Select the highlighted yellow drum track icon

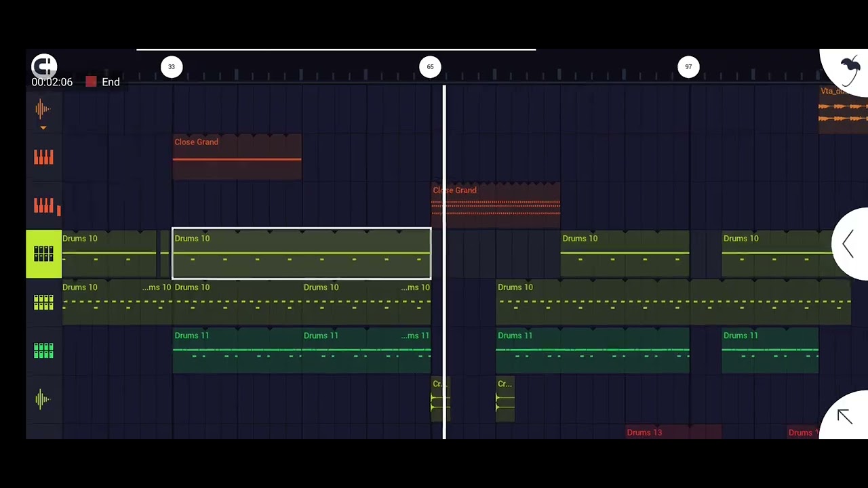tap(43, 253)
